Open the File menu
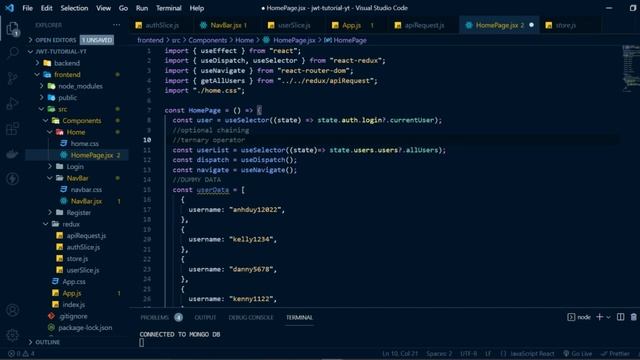 pyautogui.click(x=27, y=8)
